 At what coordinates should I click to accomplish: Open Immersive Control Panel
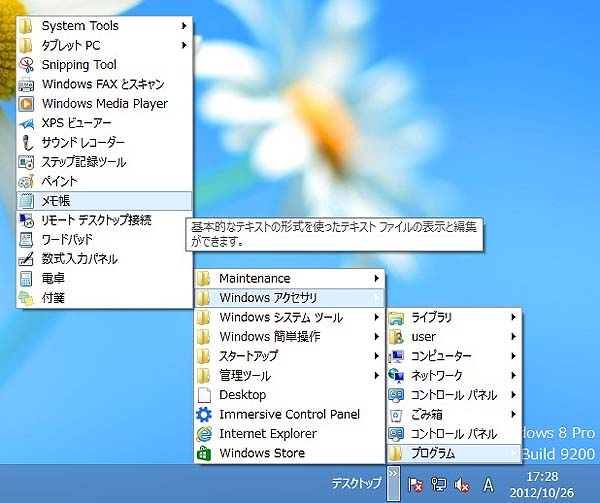pyautogui.click(x=289, y=415)
